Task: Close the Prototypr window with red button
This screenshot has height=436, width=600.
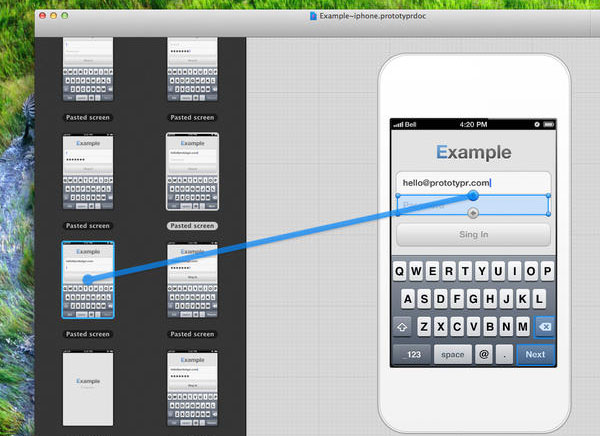Action: tap(42, 16)
